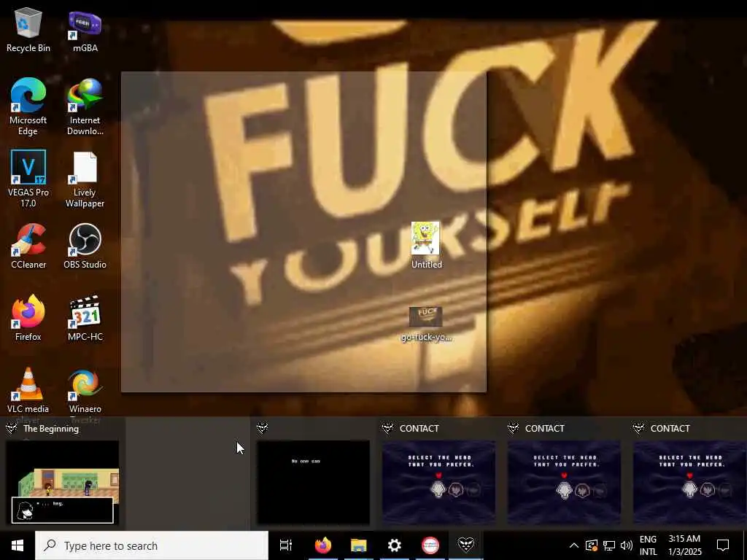Select the CCleaner desktop icon
Image resolution: width=747 pixels, height=560 pixels.
pos(28,246)
